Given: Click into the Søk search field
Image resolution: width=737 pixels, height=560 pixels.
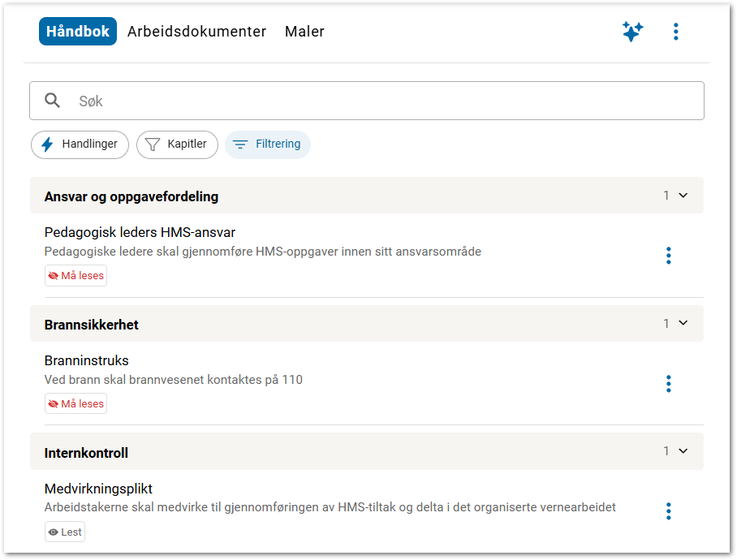Looking at the screenshot, I should point(381,101).
